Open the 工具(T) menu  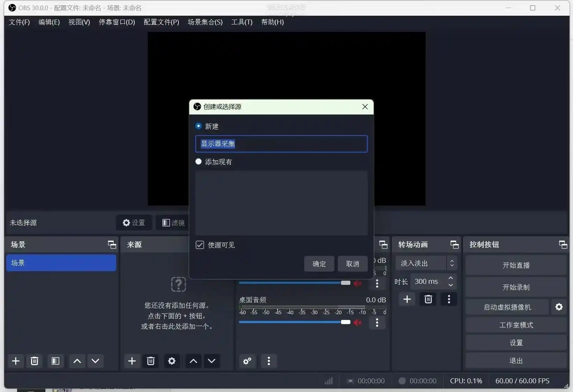point(241,22)
